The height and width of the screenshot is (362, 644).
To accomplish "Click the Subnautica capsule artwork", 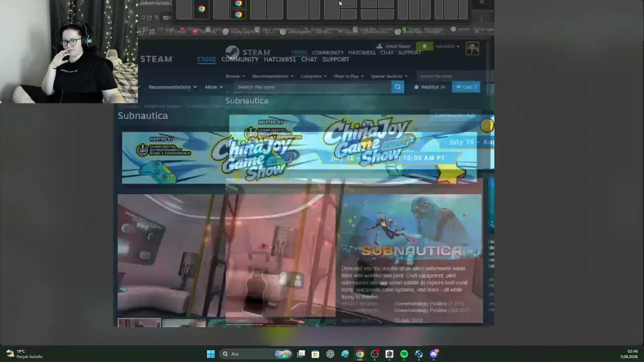I will (412, 226).
